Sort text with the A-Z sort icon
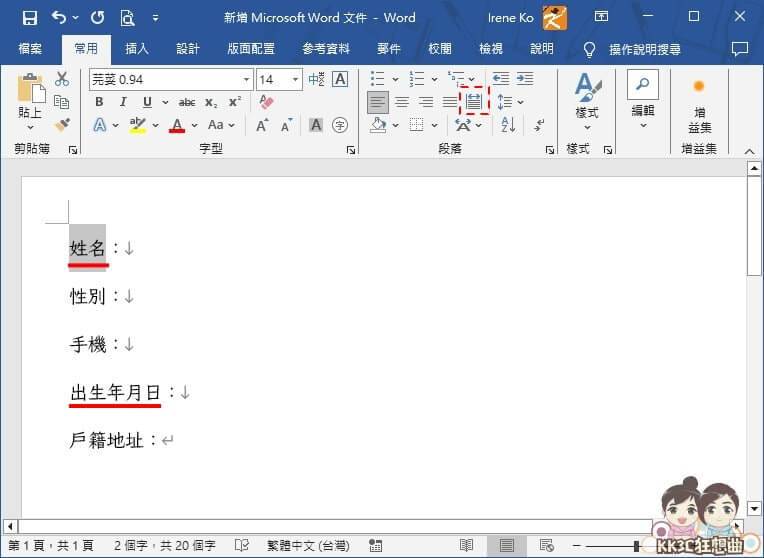This screenshot has width=764, height=558. (x=508, y=125)
